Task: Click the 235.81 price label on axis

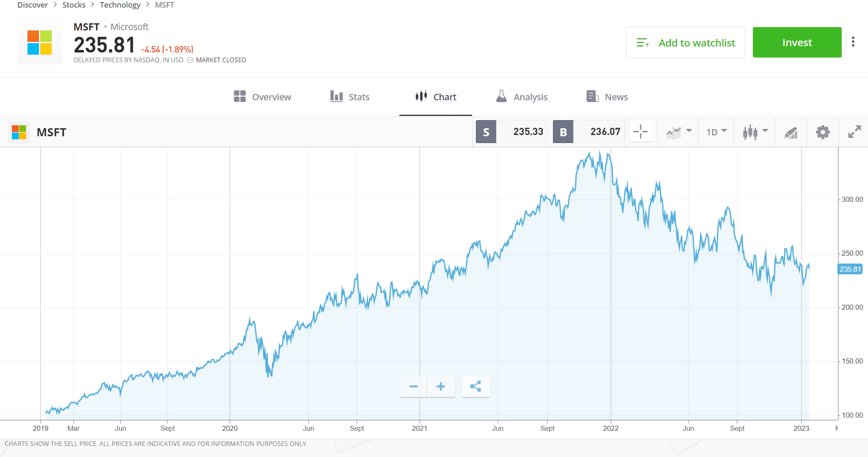Action: click(849, 269)
